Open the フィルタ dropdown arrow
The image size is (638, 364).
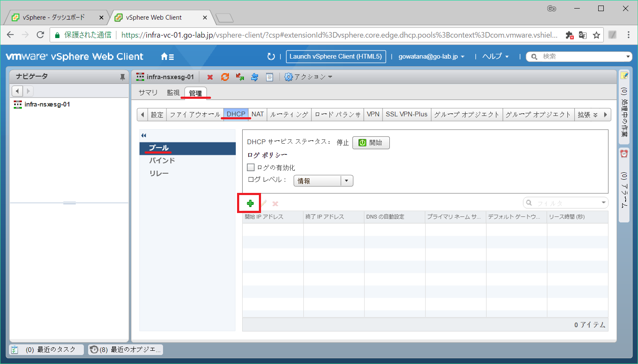coord(603,203)
